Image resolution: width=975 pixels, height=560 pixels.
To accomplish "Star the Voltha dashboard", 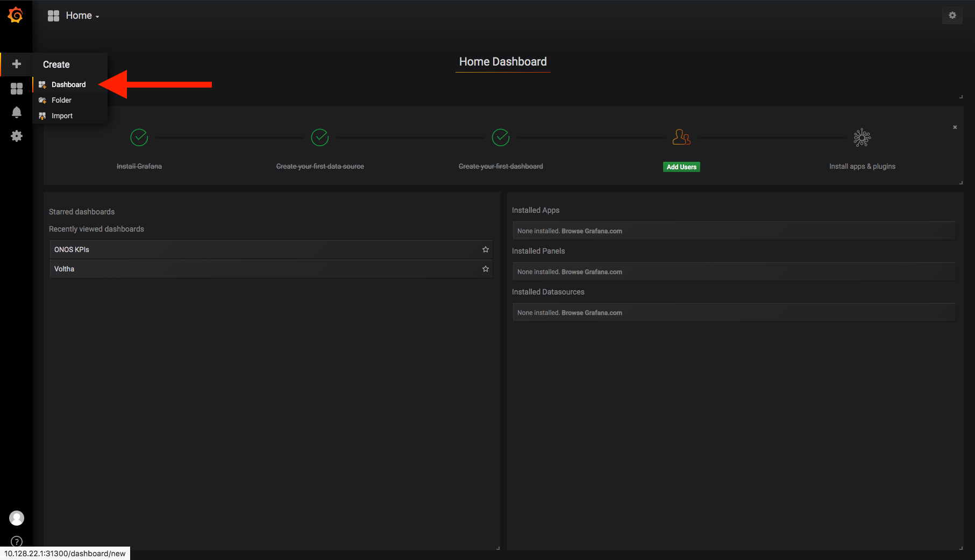I will 486,269.
